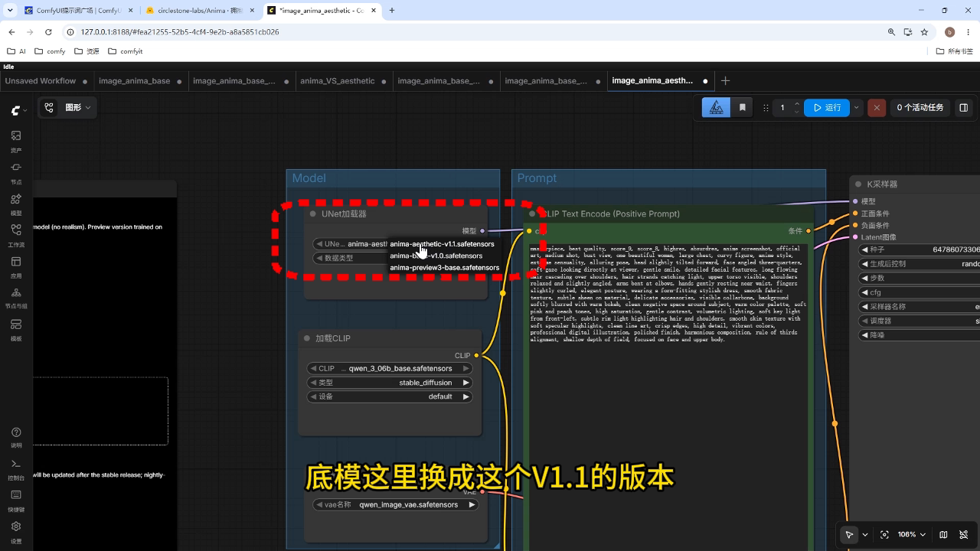Select the Prompt group title
This screenshot has width=980, height=551.
(537, 178)
